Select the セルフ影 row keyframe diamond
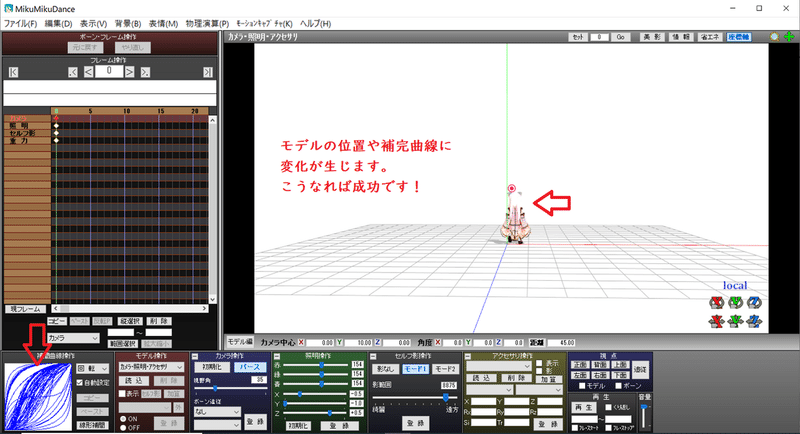The width and height of the screenshot is (800, 434). (x=56, y=133)
